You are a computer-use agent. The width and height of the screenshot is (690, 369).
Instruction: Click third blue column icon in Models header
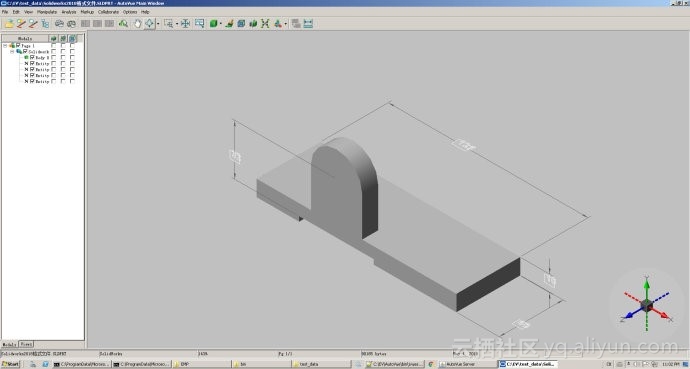pos(72,39)
